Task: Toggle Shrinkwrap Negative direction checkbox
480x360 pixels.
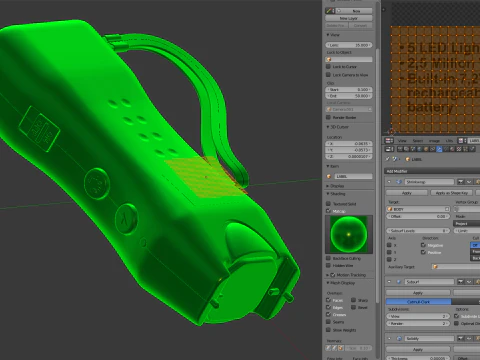Action: [x=423, y=245]
